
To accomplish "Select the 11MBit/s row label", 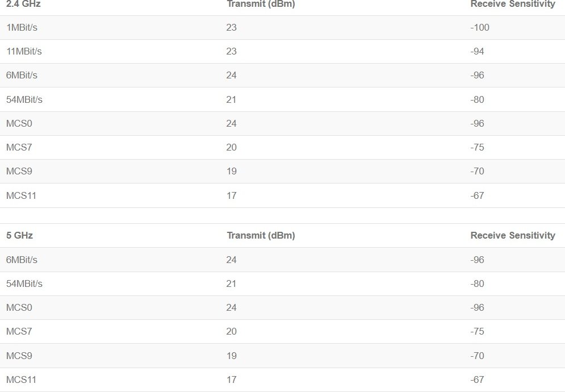I will click(x=24, y=51).
